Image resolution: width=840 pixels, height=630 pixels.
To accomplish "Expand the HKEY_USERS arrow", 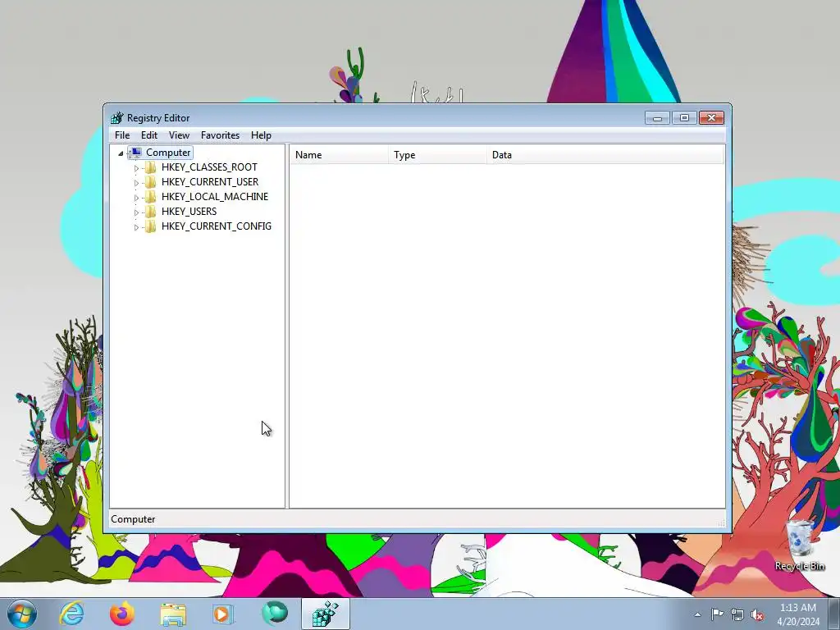I will (x=136, y=212).
